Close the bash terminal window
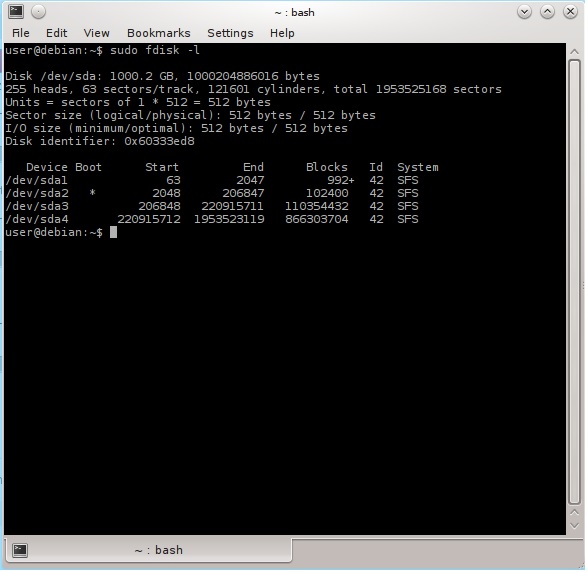Viewport: 588px width, 572px height. (x=570, y=12)
